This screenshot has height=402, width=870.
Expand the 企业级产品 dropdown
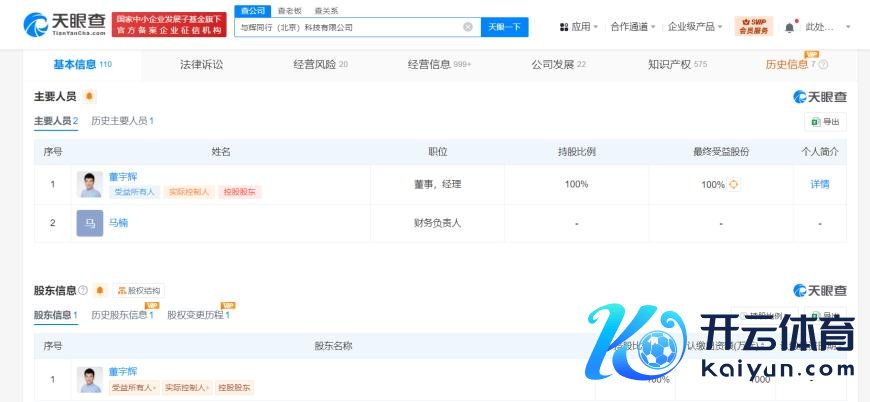point(696,27)
